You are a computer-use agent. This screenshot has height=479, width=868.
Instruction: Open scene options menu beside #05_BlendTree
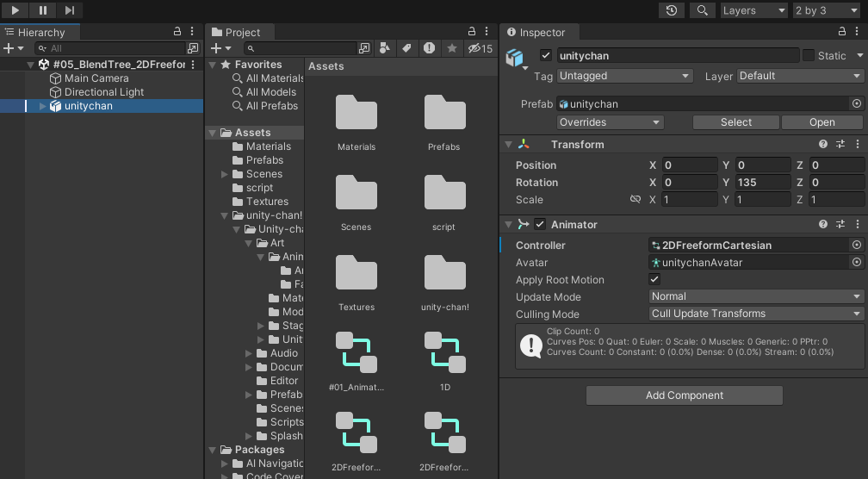coord(193,65)
